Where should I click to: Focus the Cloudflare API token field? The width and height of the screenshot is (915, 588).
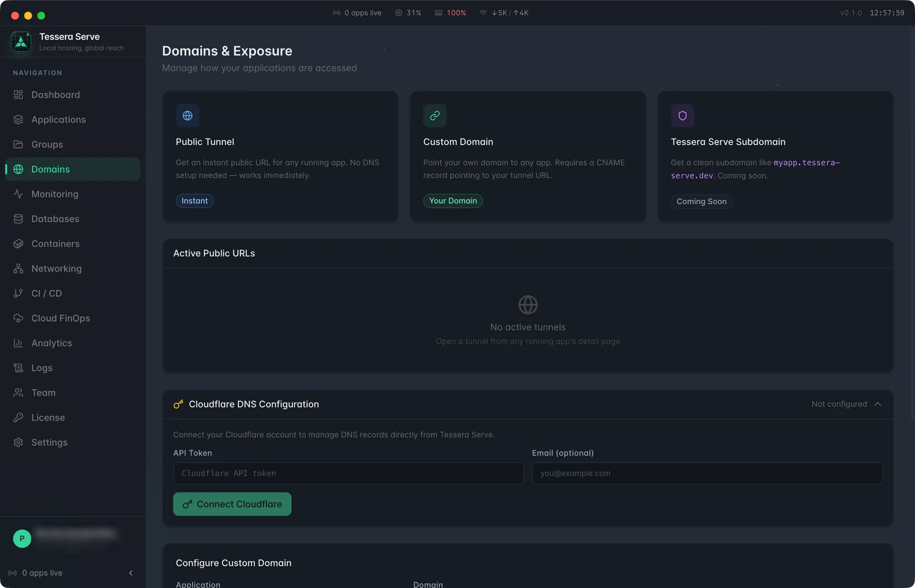click(348, 473)
